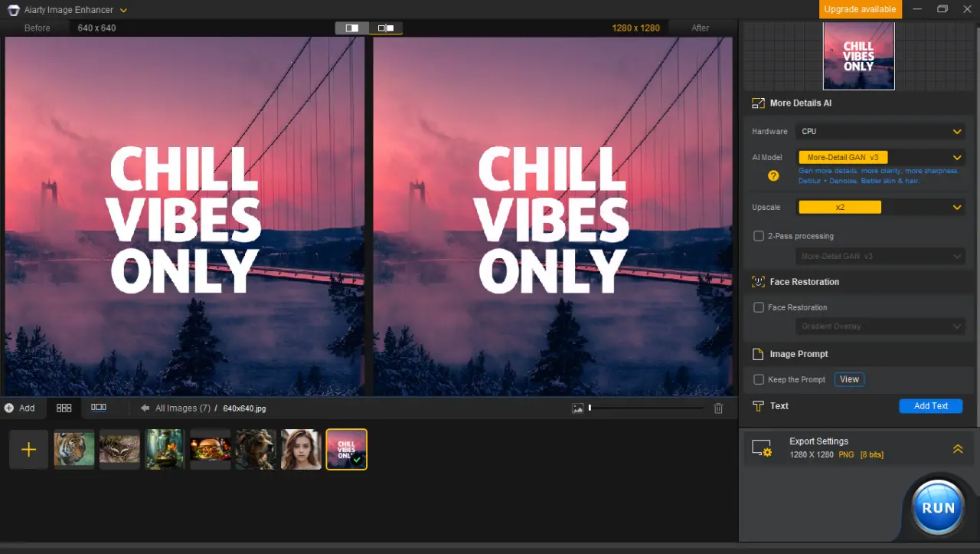Switch to split side-by-side compare view
980x554 pixels.
(352, 28)
